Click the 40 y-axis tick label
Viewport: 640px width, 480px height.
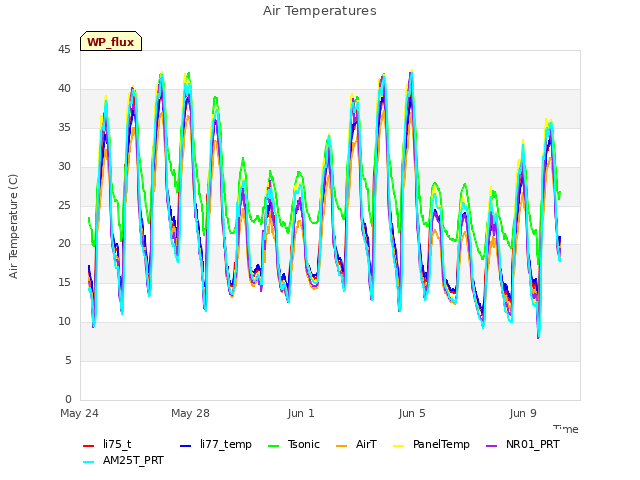[x=64, y=89]
